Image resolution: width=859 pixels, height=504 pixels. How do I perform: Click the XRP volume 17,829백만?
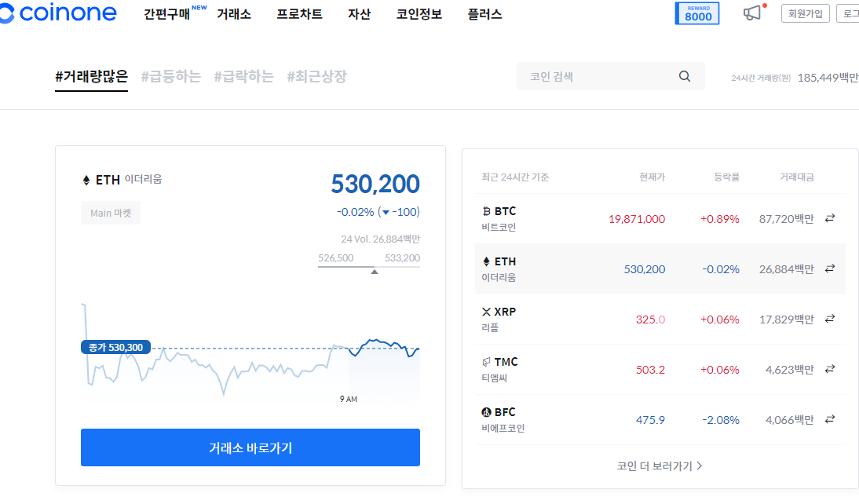click(787, 320)
